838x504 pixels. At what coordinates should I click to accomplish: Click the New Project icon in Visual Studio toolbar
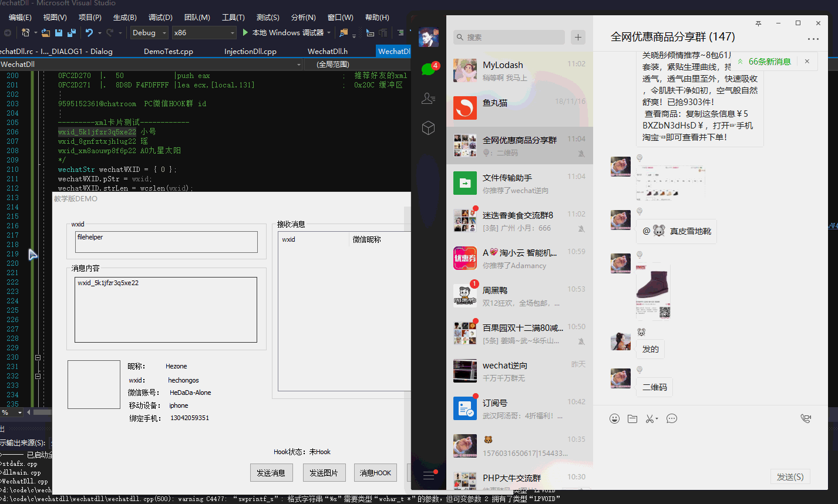click(x=25, y=33)
